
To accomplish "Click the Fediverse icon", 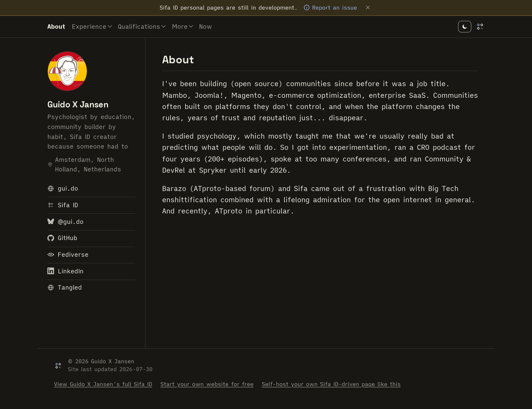I will [50, 255].
